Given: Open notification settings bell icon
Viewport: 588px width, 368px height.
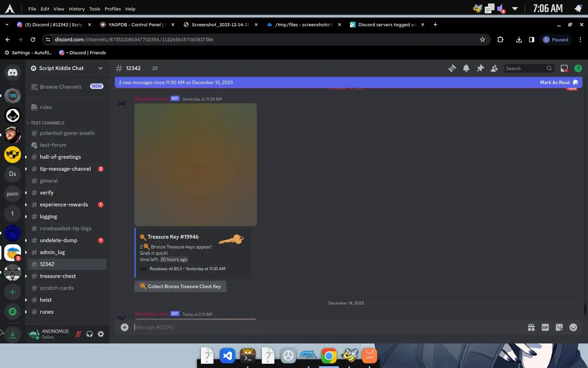Looking at the screenshot, I should pos(466,68).
